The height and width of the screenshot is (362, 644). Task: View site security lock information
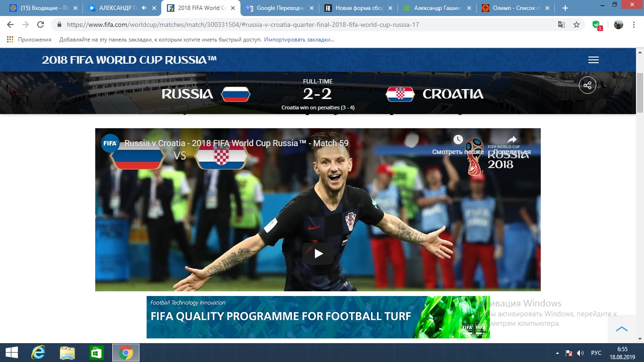[x=59, y=25]
